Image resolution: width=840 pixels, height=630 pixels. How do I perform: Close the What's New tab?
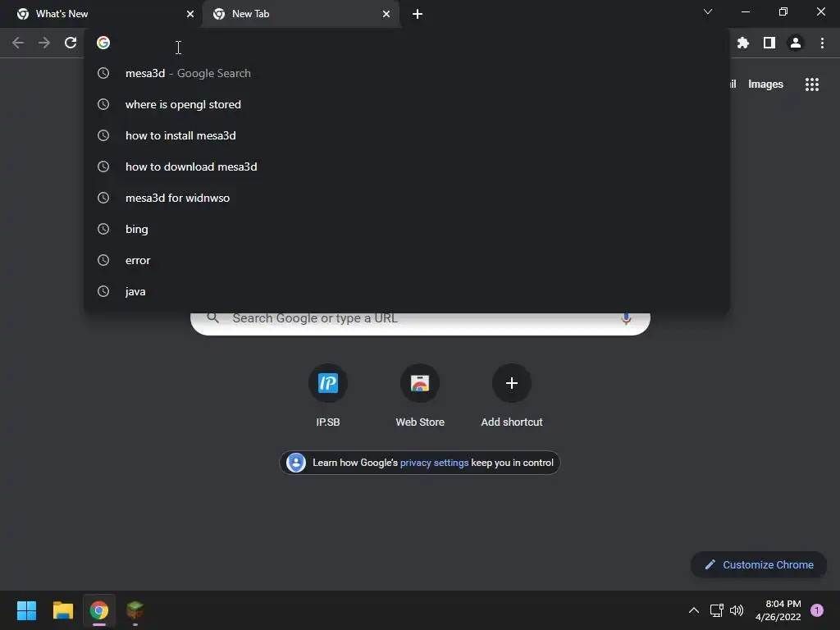click(190, 14)
